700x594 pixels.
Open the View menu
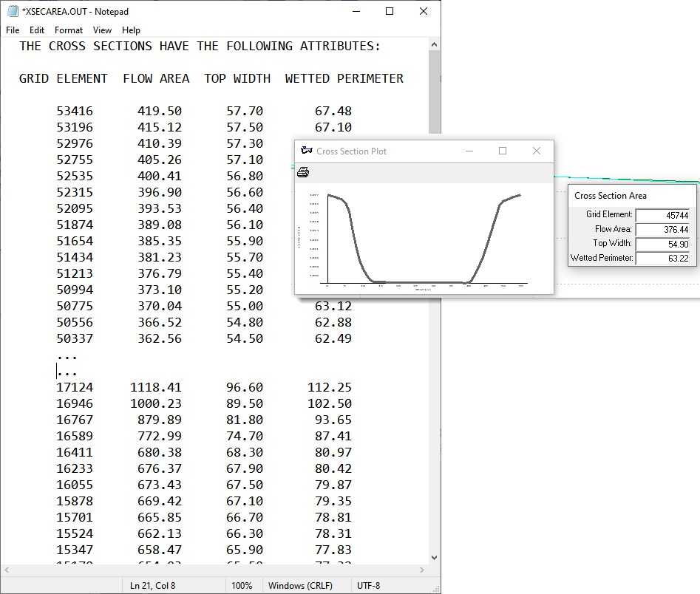(102, 30)
